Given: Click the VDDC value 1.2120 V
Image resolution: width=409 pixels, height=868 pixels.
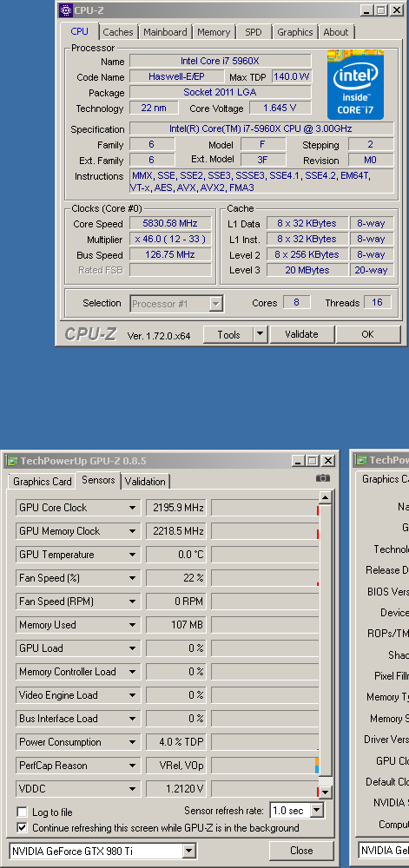Looking at the screenshot, I should click(x=176, y=789).
